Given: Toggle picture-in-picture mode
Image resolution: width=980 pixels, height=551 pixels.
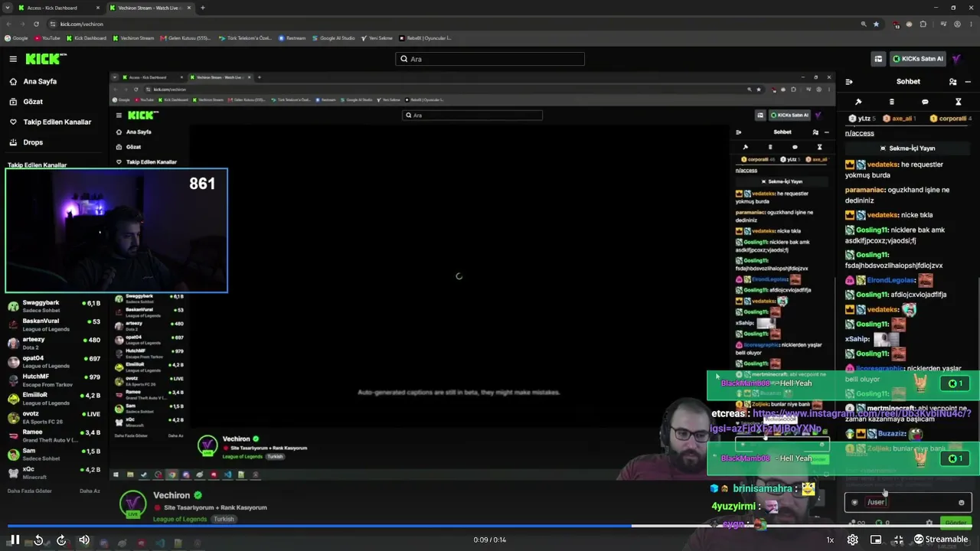Looking at the screenshot, I should click(x=875, y=540).
